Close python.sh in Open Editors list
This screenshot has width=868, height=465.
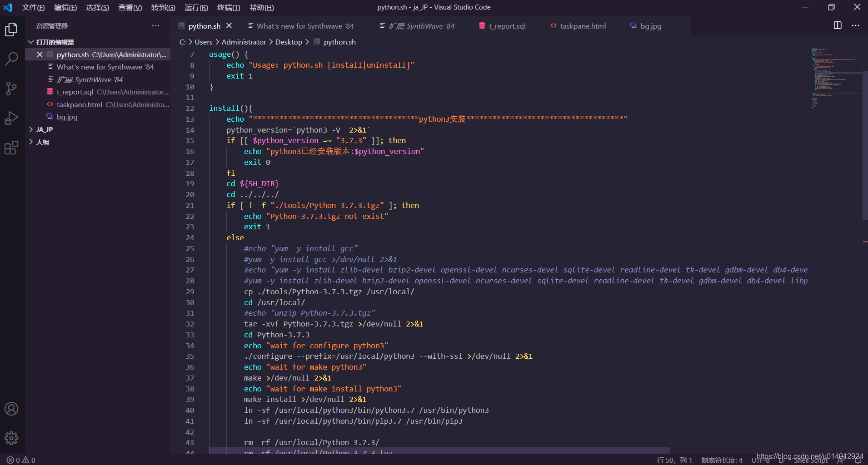tap(40, 54)
